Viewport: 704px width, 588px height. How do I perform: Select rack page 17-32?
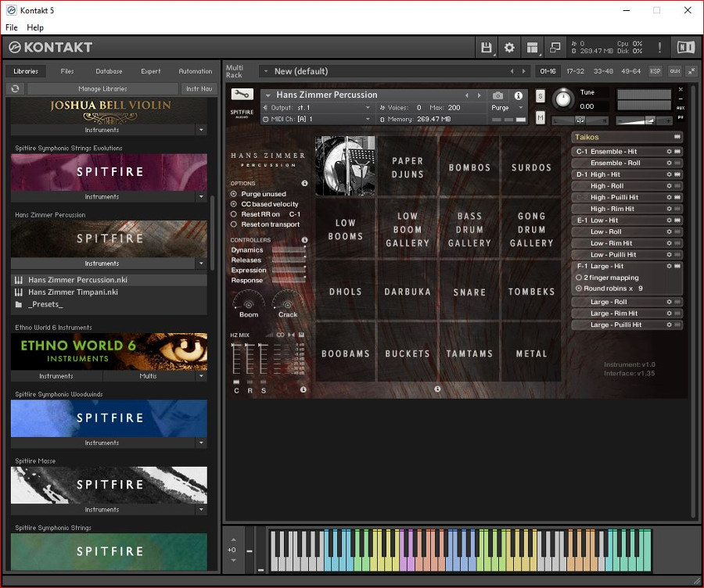pos(575,71)
